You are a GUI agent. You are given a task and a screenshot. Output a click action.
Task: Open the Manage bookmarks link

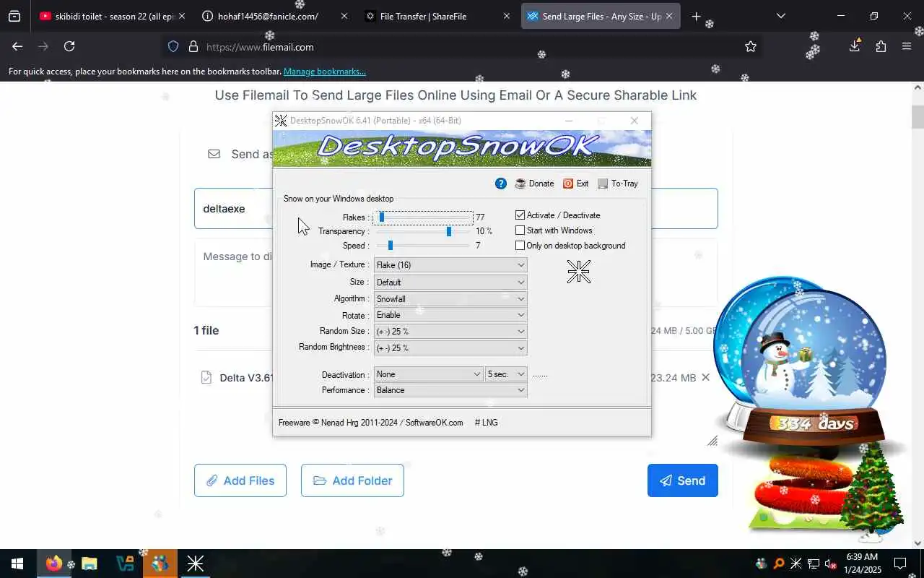pyautogui.click(x=325, y=72)
